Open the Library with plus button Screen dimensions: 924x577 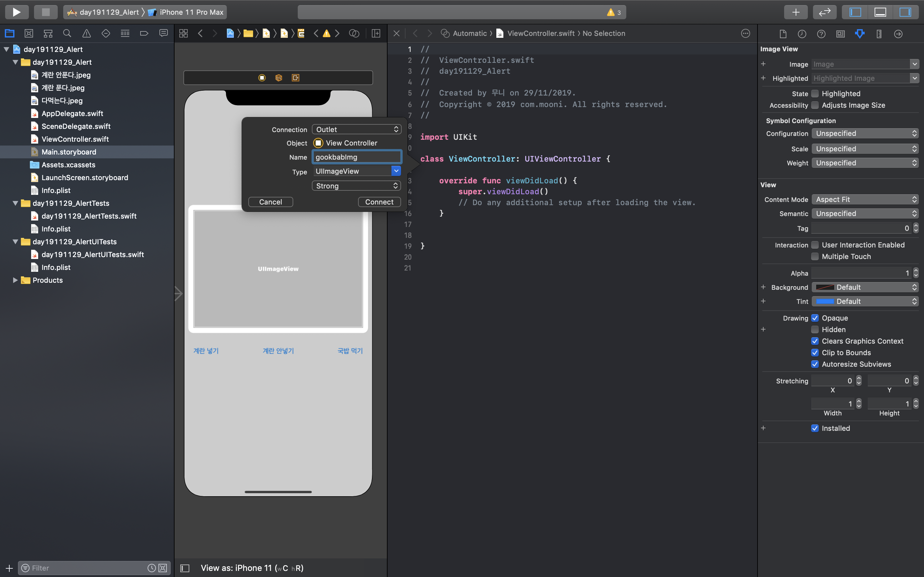pos(795,12)
